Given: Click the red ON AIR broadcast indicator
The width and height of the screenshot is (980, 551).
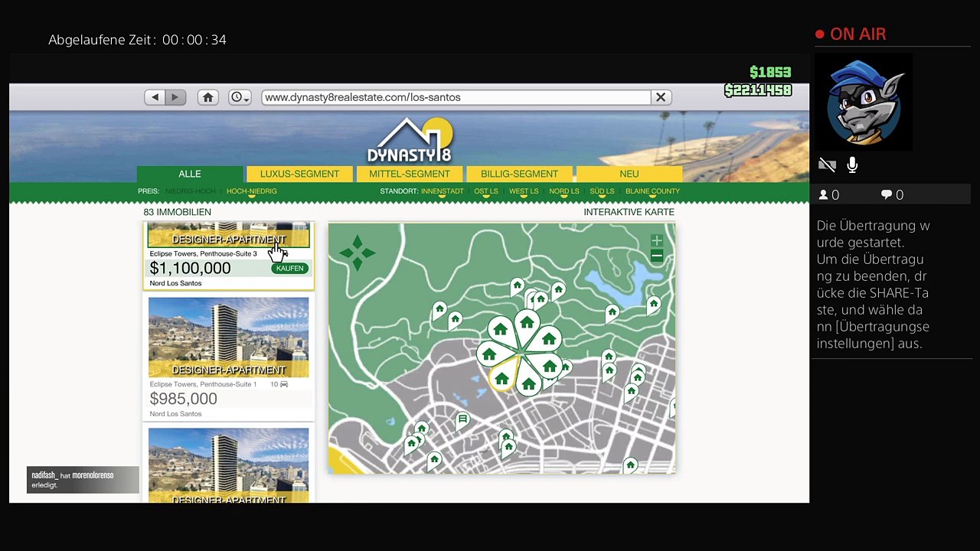Looking at the screenshot, I should [851, 34].
